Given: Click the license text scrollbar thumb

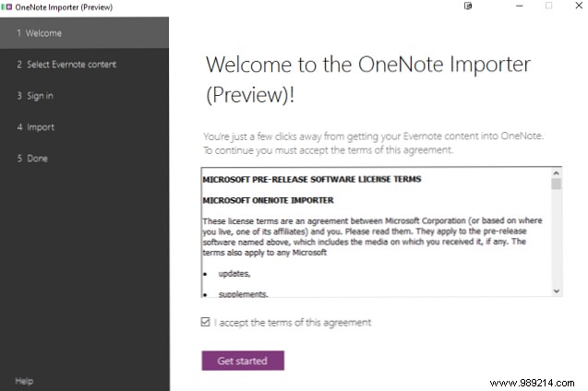Looking at the screenshot, I should (556, 184).
